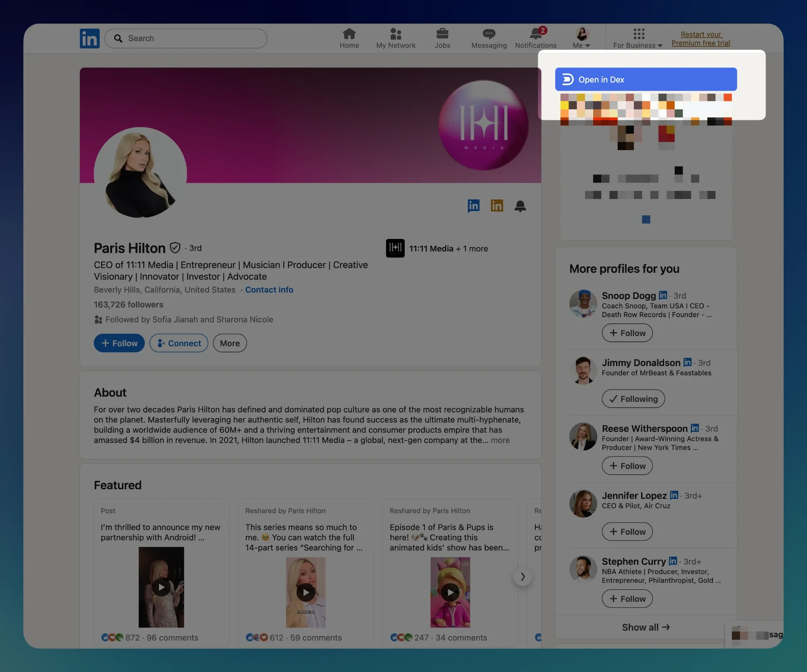Advance Featured carousel with next arrow
This screenshot has height=672, width=807.
tap(523, 577)
